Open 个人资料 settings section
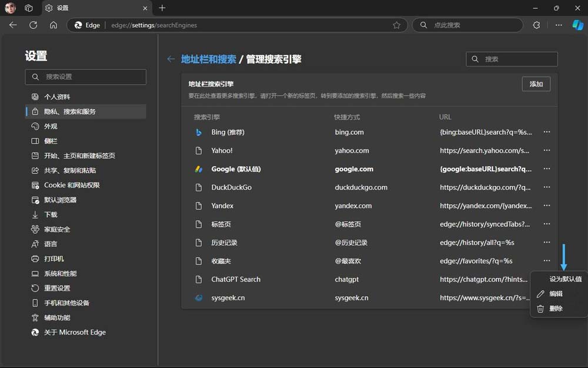The height and width of the screenshot is (368, 588). (x=85, y=97)
